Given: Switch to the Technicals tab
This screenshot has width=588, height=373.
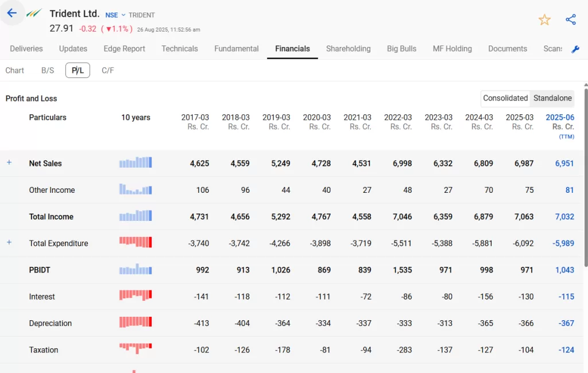Looking at the screenshot, I should click(x=180, y=49).
